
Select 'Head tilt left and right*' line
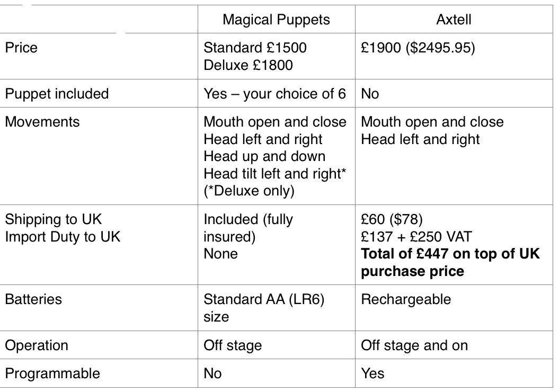pos(274,174)
